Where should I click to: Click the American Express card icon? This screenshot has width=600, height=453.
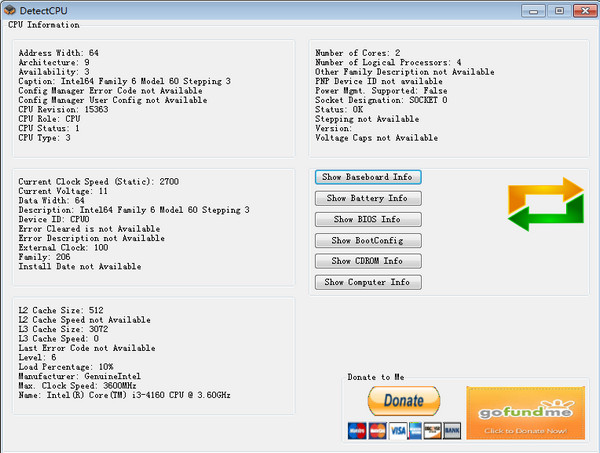417,430
